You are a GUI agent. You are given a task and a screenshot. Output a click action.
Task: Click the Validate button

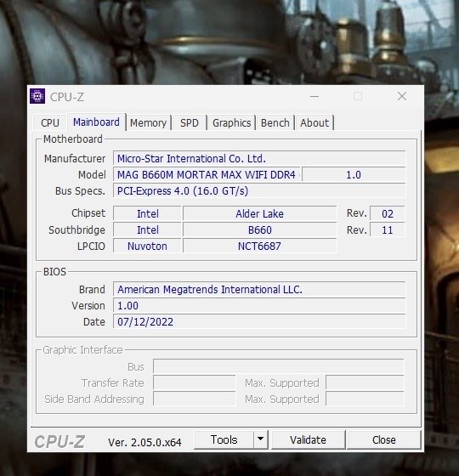[308, 440]
